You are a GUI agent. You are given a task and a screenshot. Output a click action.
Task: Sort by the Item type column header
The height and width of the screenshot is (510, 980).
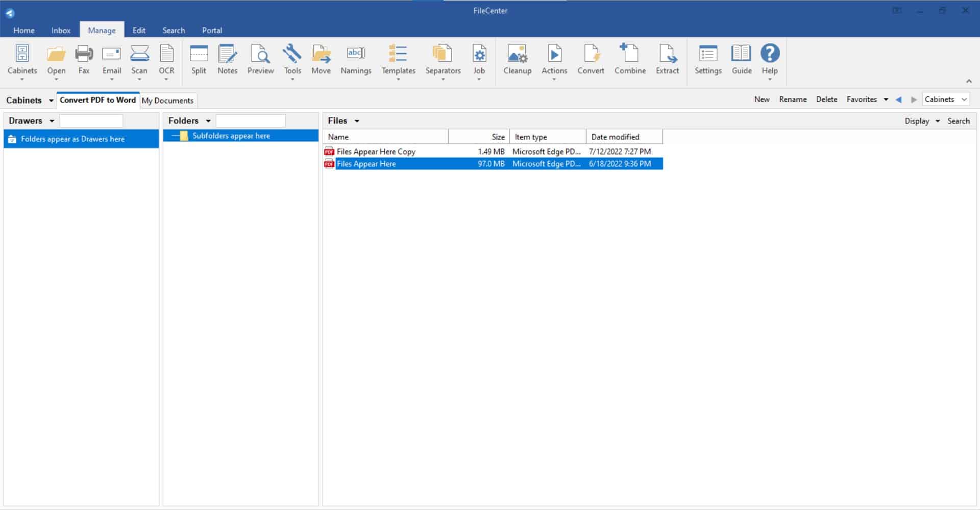(x=548, y=137)
